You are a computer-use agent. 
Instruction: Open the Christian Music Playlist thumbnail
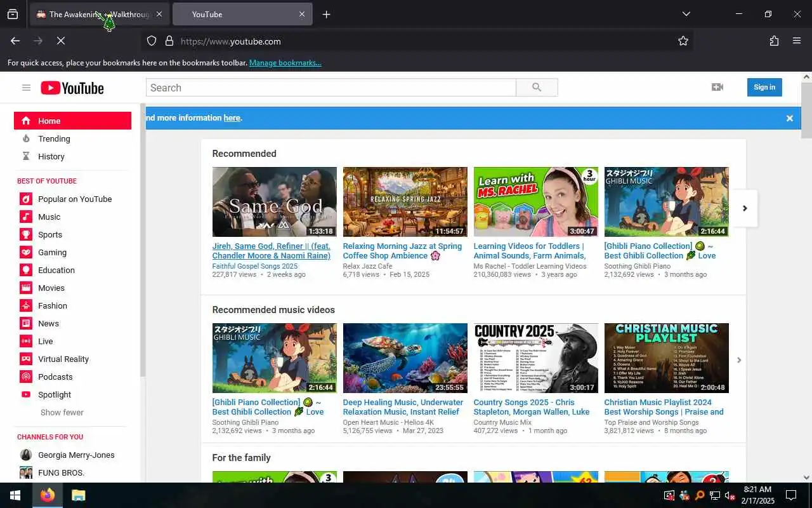pos(666,358)
